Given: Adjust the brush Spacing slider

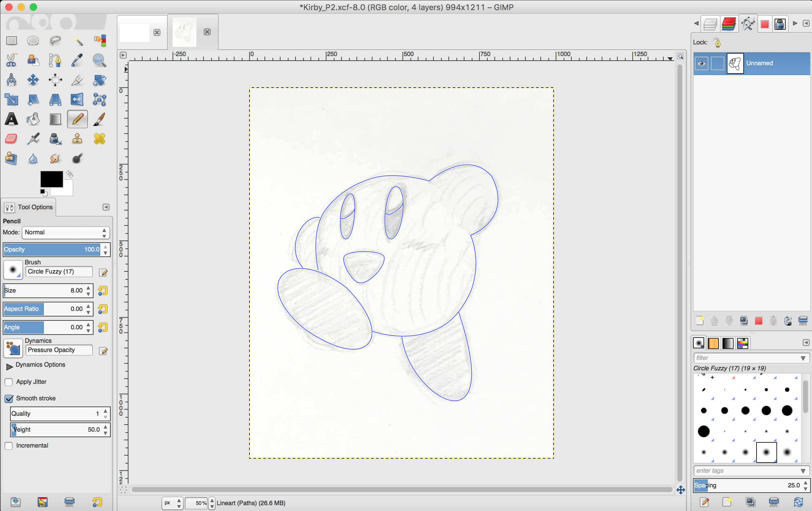Looking at the screenshot, I should point(747,485).
